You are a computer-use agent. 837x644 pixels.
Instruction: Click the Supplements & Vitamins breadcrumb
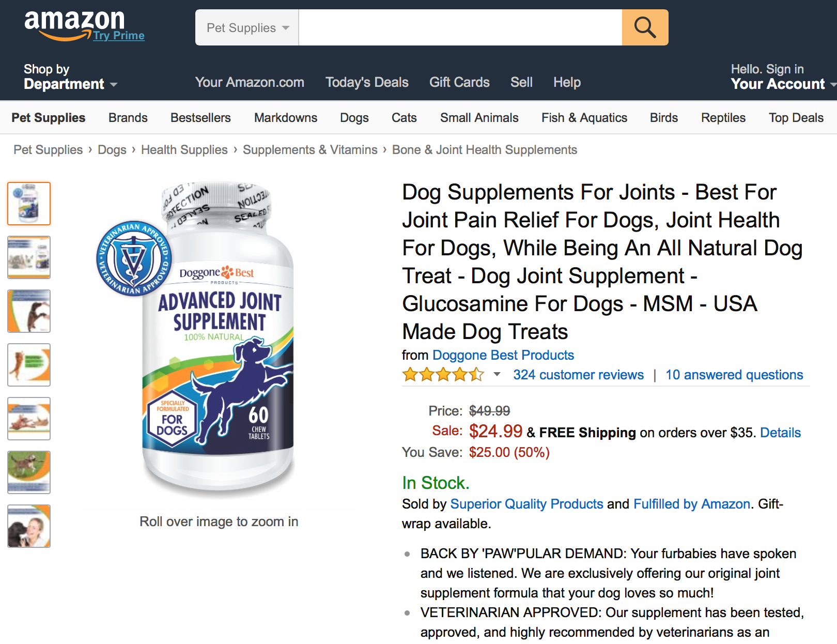tap(310, 150)
